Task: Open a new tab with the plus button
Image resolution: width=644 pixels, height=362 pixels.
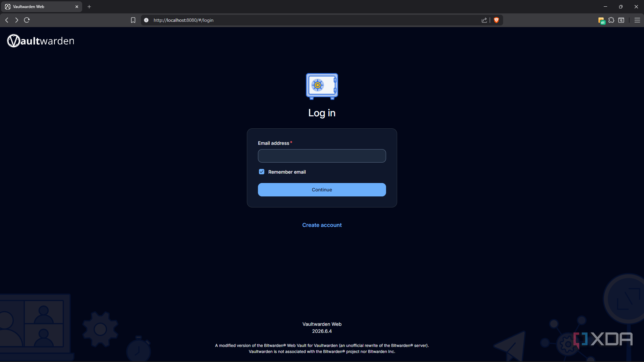Action: (x=89, y=7)
